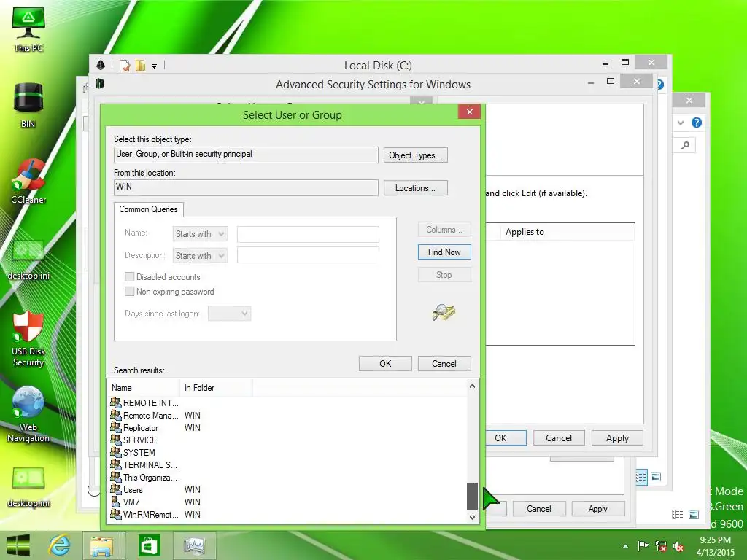Launch Internet Explorer from taskbar
The height and width of the screenshot is (560, 747).
(x=60, y=545)
